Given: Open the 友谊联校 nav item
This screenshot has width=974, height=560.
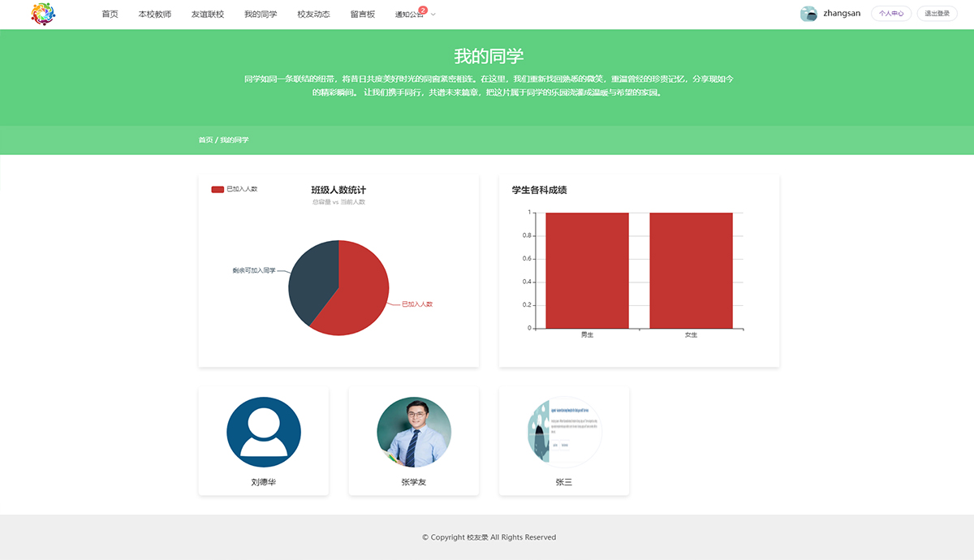Looking at the screenshot, I should [x=207, y=15].
